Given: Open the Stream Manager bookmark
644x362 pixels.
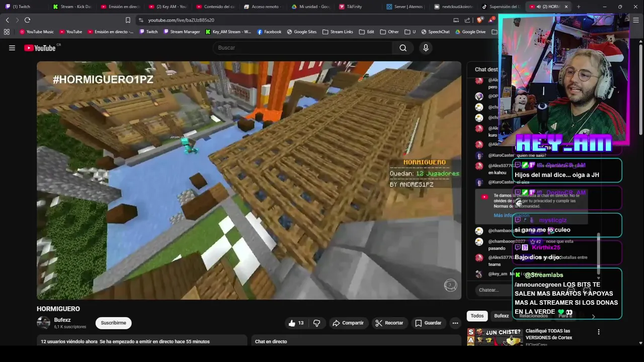Looking at the screenshot, I should 182,32.
